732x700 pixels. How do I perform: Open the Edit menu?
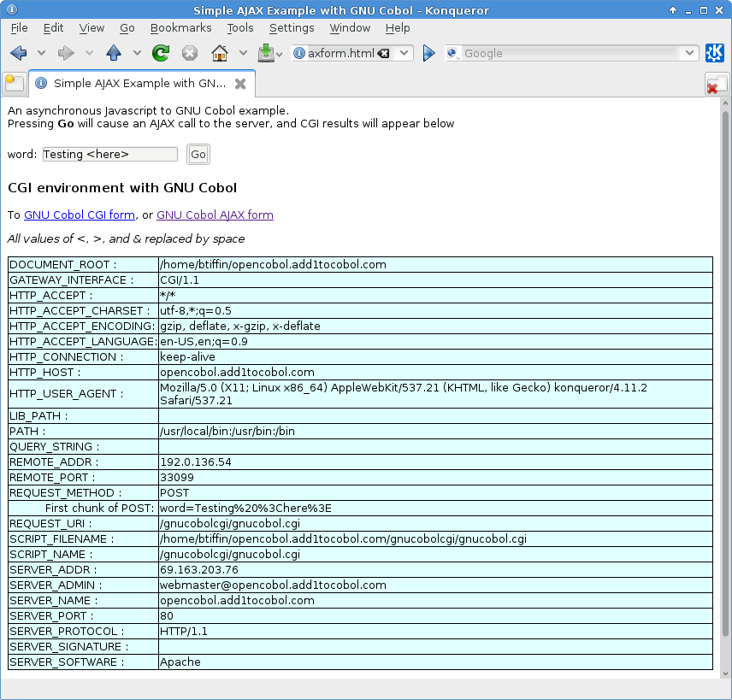[53, 28]
